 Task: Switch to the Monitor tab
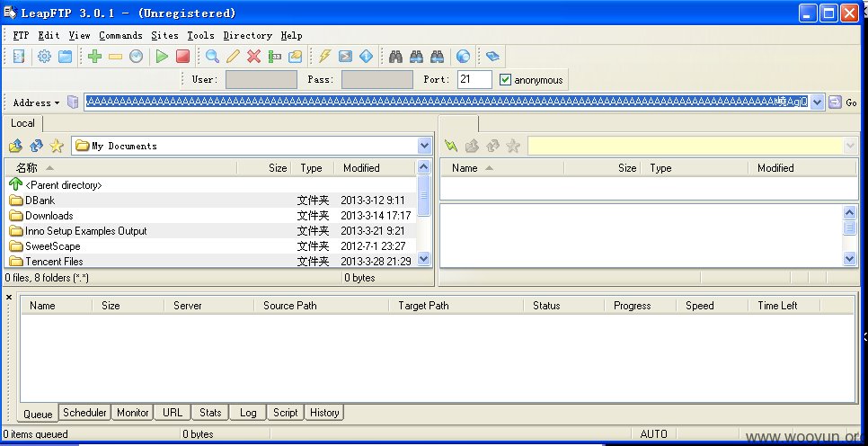(x=132, y=412)
